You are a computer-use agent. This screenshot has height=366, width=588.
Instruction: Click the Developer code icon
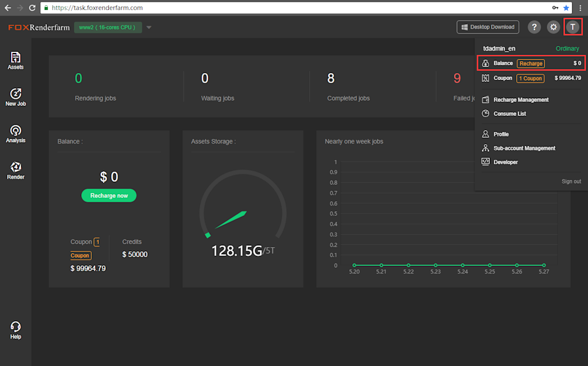point(485,162)
